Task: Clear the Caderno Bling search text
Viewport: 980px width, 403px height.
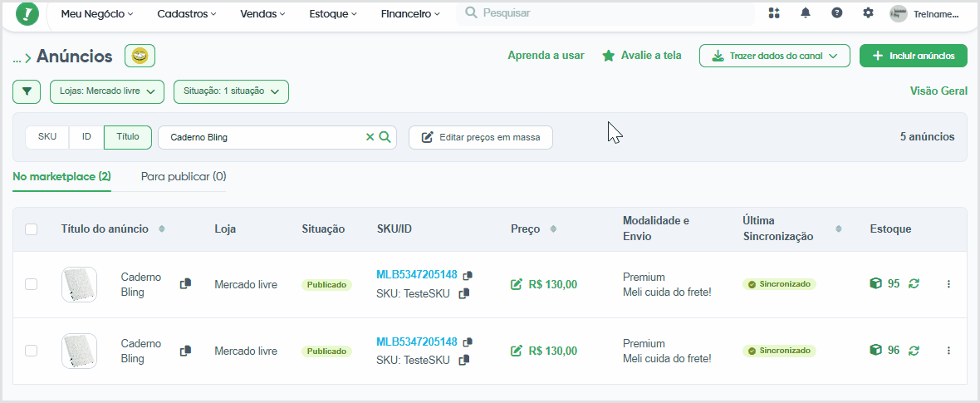Action: coord(370,137)
